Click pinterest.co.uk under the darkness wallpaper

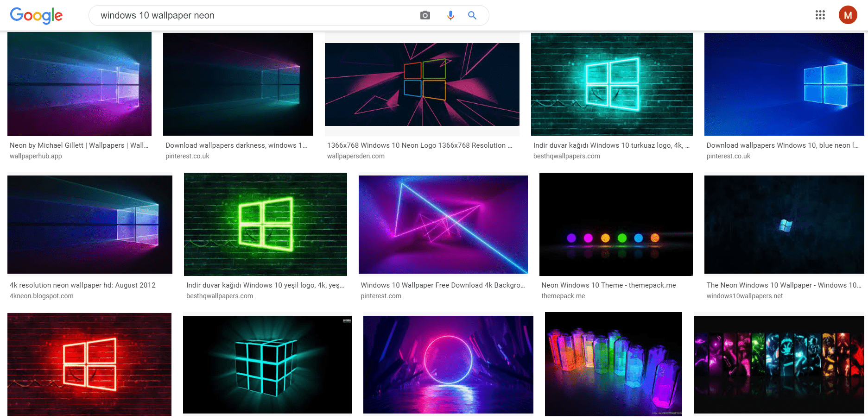pos(187,156)
